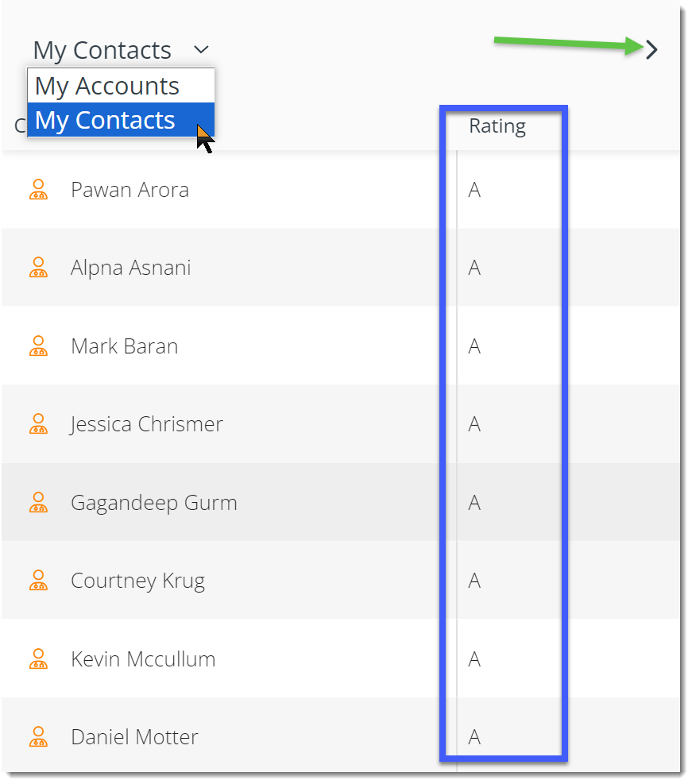Open Kevin Mccullum contact name
The height and width of the screenshot is (784, 692).
coord(143,659)
